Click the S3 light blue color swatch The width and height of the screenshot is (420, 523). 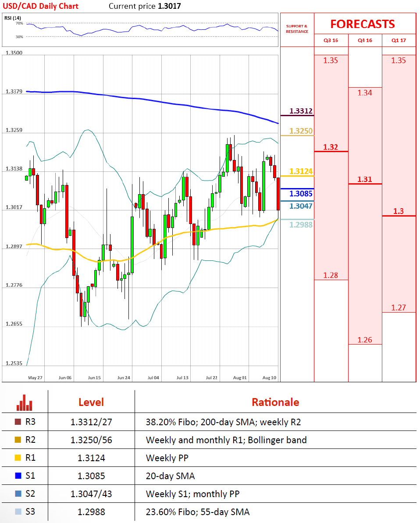click(x=18, y=512)
